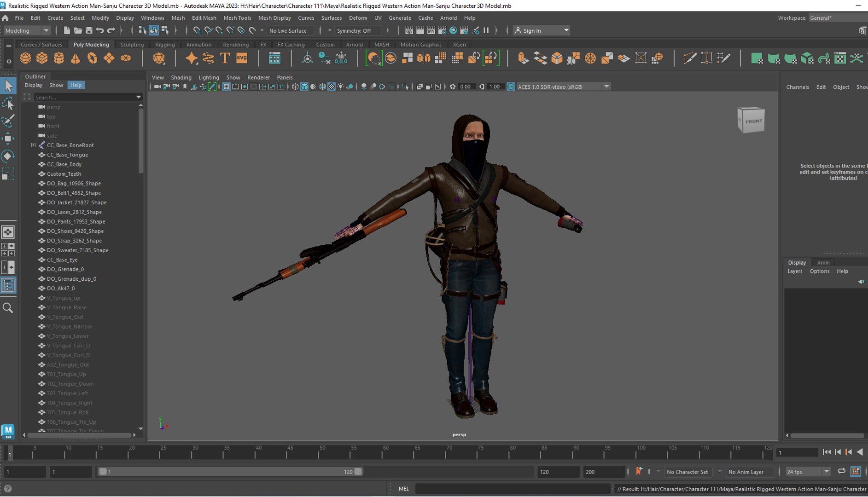Click the SVG import shelf icon

pos(242,58)
